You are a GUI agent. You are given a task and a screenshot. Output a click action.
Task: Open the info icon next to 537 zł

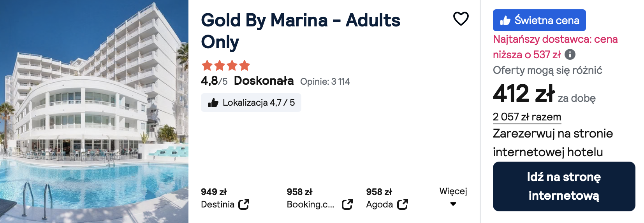point(570,54)
